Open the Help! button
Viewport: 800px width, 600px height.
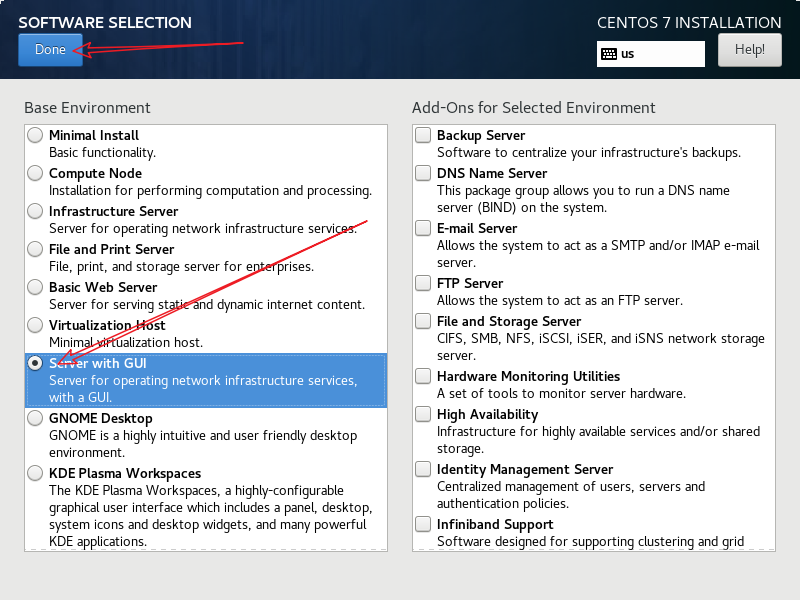click(x=749, y=49)
